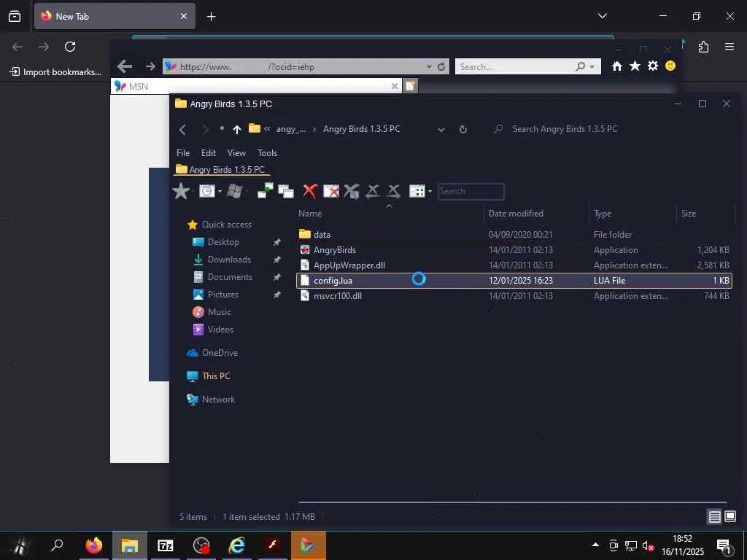Click the explorer toolbar Search box
The image size is (747, 560).
pyautogui.click(x=471, y=191)
